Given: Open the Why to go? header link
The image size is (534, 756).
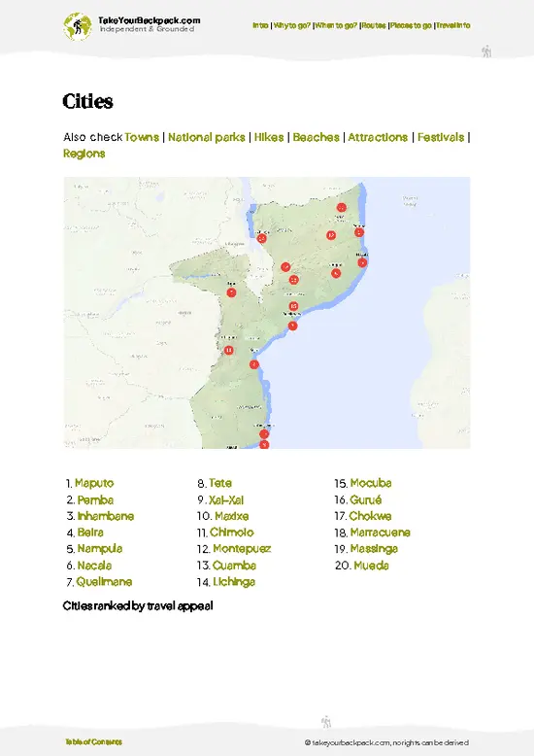Looking at the screenshot, I should tap(292, 25).
